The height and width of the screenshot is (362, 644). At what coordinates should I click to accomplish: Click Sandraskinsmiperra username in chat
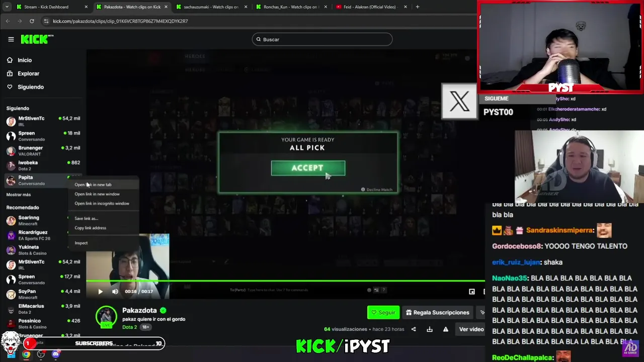tap(559, 230)
